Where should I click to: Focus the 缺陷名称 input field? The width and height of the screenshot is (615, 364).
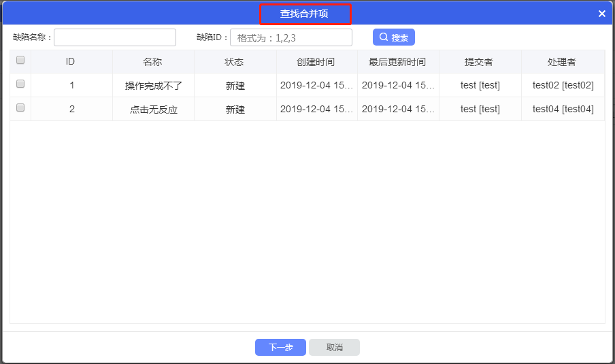pyautogui.click(x=115, y=37)
